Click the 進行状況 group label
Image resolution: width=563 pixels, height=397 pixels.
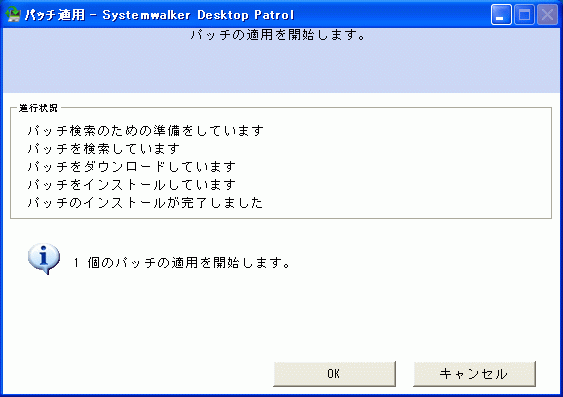(38, 108)
